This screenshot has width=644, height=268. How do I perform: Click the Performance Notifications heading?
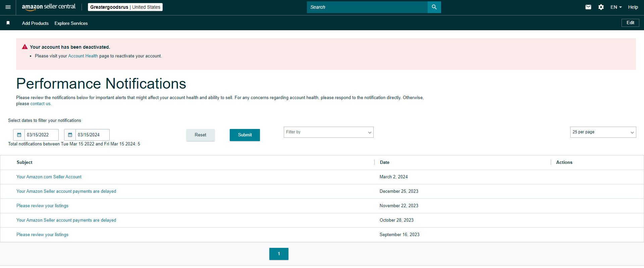click(x=101, y=84)
